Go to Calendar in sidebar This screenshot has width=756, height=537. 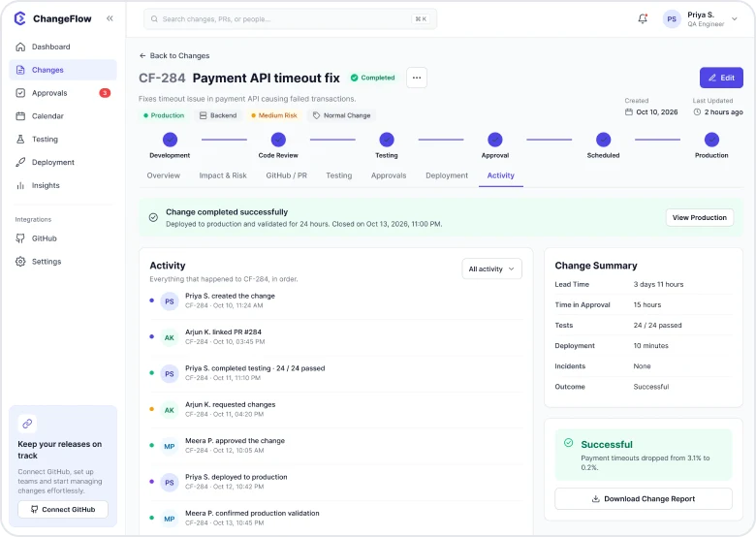click(x=63, y=116)
